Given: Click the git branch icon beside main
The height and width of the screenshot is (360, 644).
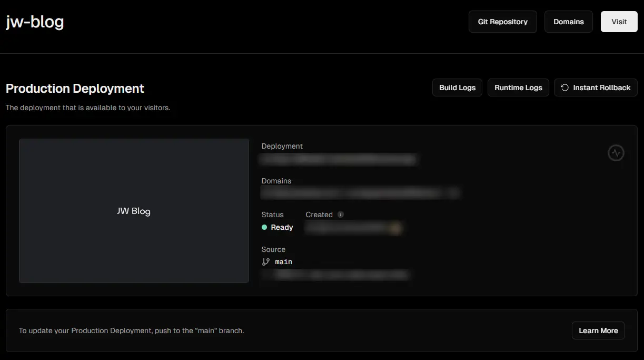Looking at the screenshot, I should tap(266, 262).
